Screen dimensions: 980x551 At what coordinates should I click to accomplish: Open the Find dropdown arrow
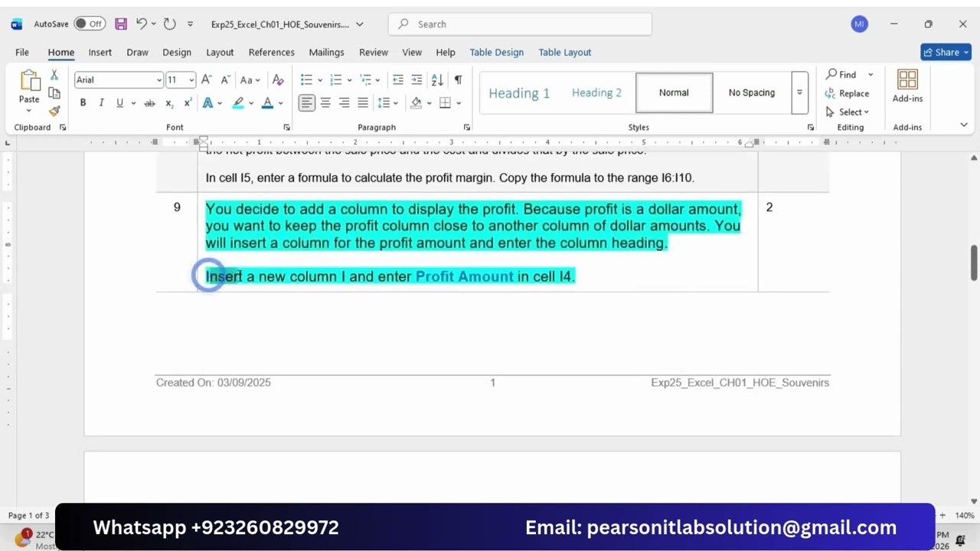[x=871, y=74]
